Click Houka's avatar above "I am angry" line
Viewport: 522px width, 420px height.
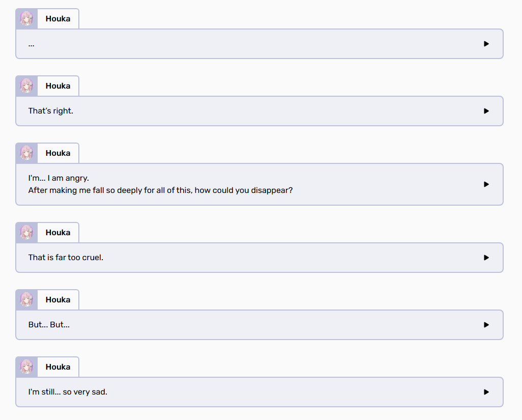point(26,153)
